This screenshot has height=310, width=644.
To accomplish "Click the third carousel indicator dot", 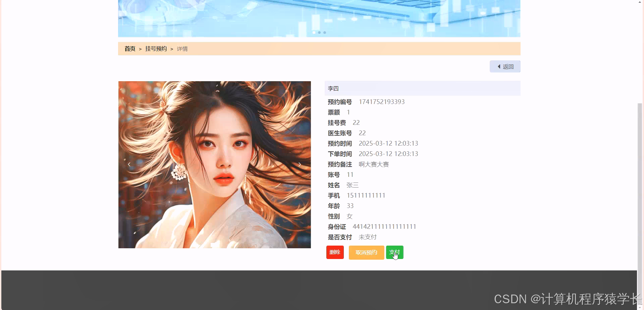I will click(x=324, y=32).
